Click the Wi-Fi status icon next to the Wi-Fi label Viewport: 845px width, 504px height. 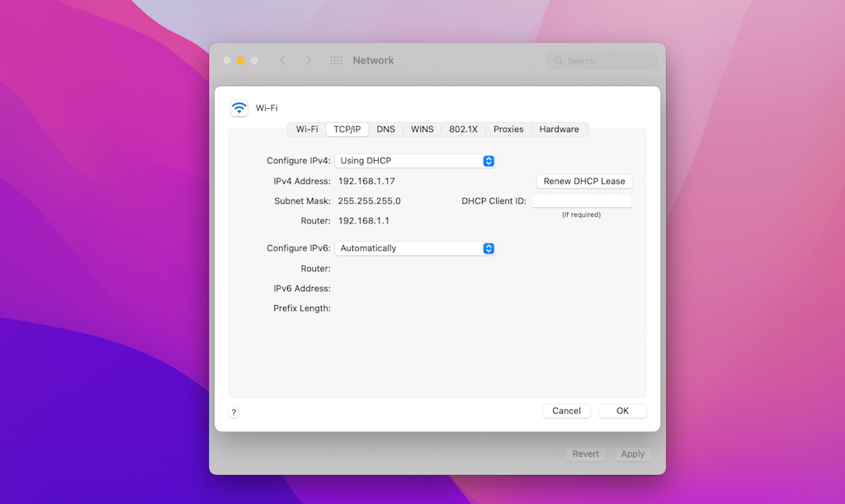[x=239, y=106]
